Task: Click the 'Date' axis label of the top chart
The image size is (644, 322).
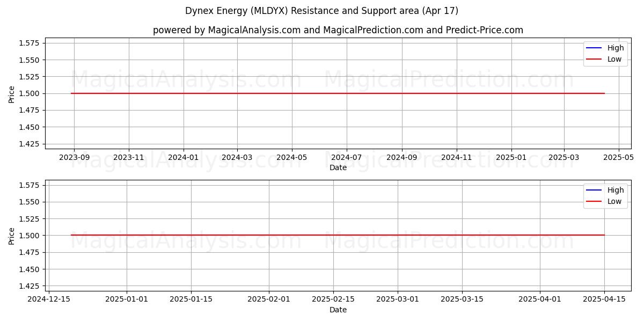Action: pyautogui.click(x=338, y=167)
